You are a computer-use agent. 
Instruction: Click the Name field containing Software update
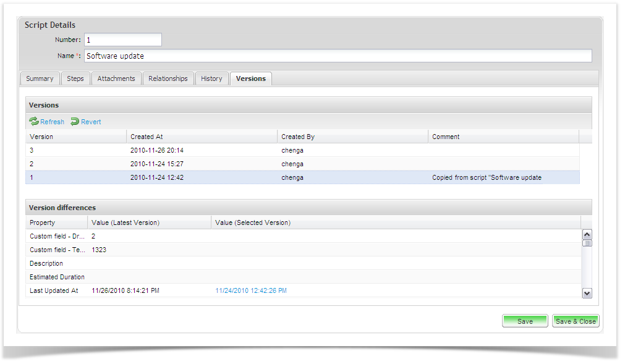tap(338, 56)
